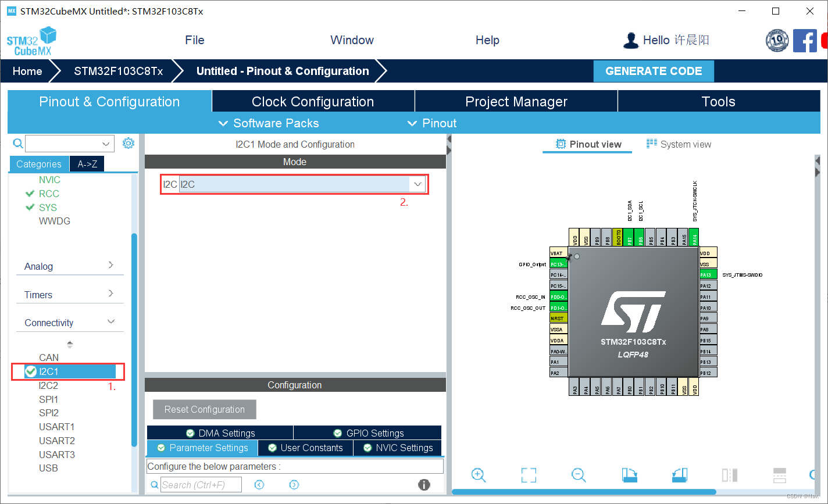
Task: Open category settings gear icon
Action: coord(129,143)
